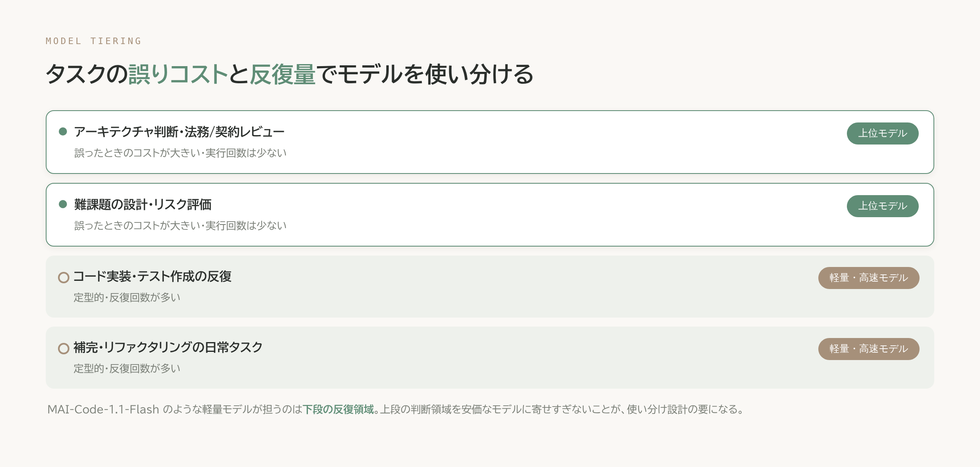980x467 pixels.
Task: Click the green 反復量 word in the heading
Action: (283, 74)
